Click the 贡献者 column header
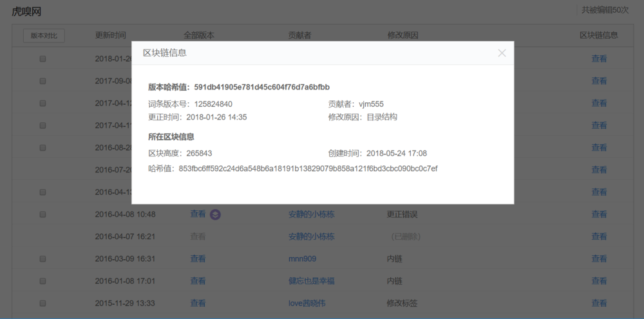Viewport: 644px width, 319px height. 300,35
